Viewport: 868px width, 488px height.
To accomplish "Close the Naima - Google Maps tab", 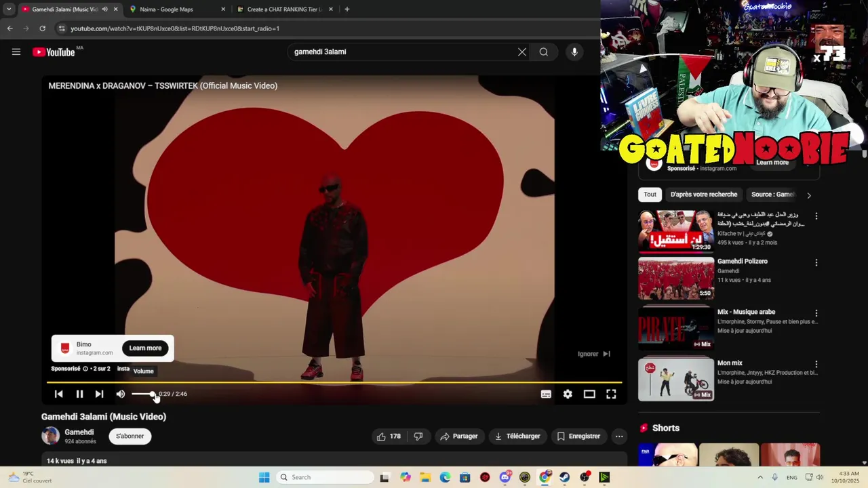I will 223,9.
